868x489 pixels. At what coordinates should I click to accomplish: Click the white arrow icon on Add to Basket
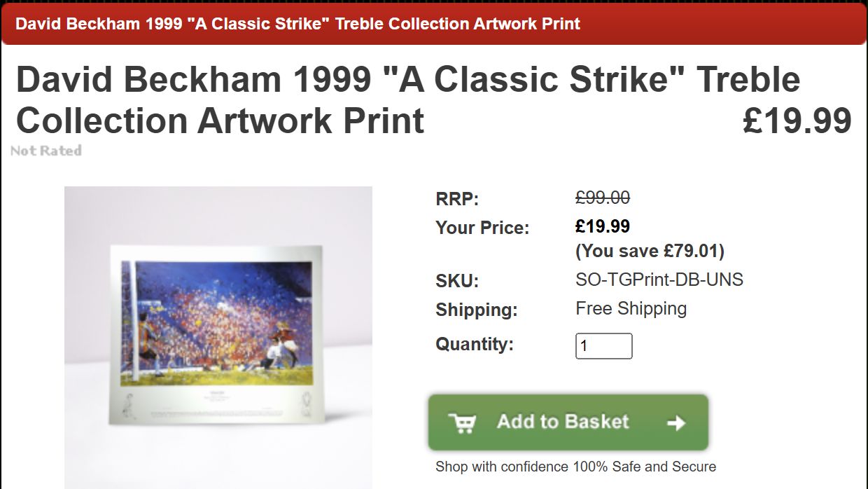point(675,423)
